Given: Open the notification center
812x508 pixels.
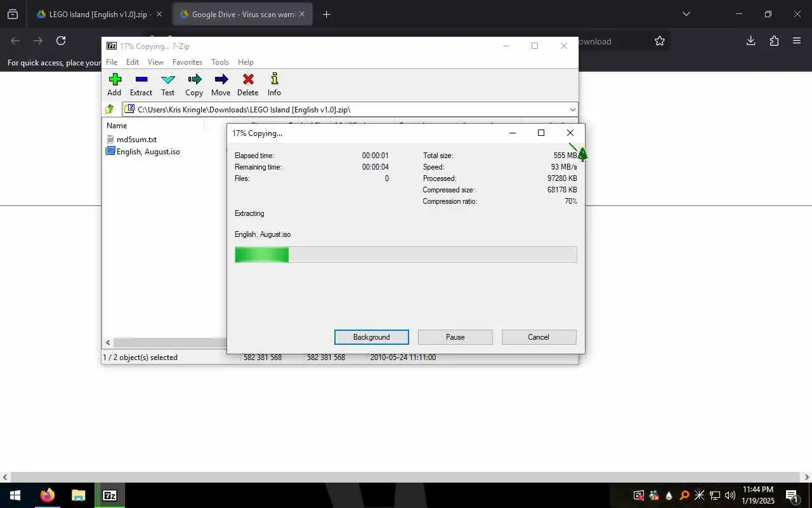Looking at the screenshot, I should coord(792,495).
